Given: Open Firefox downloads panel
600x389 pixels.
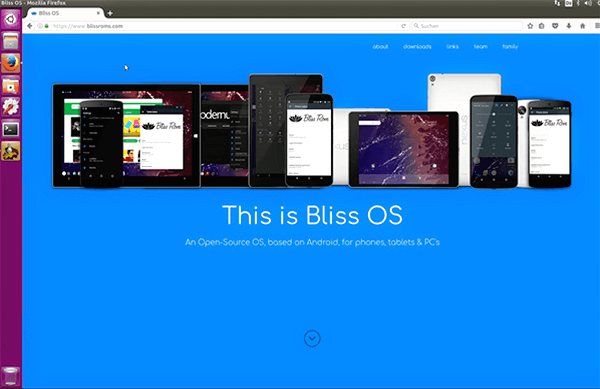Looking at the screenshot, I should (569, 26).
